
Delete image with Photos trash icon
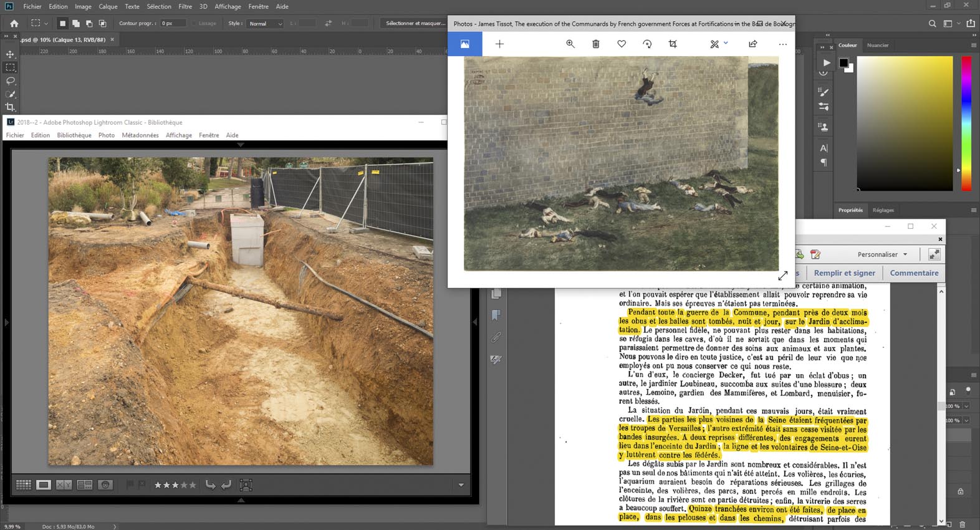point(596,44)
